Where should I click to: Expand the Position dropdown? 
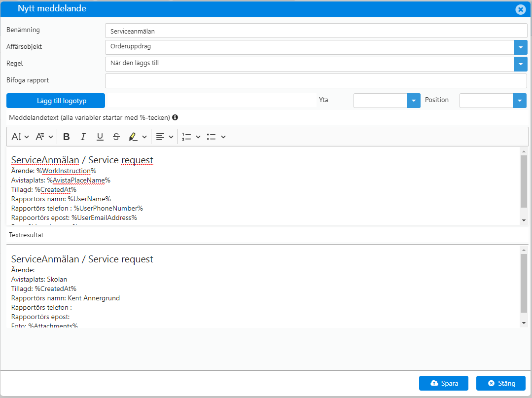click(x=520, y=101)
